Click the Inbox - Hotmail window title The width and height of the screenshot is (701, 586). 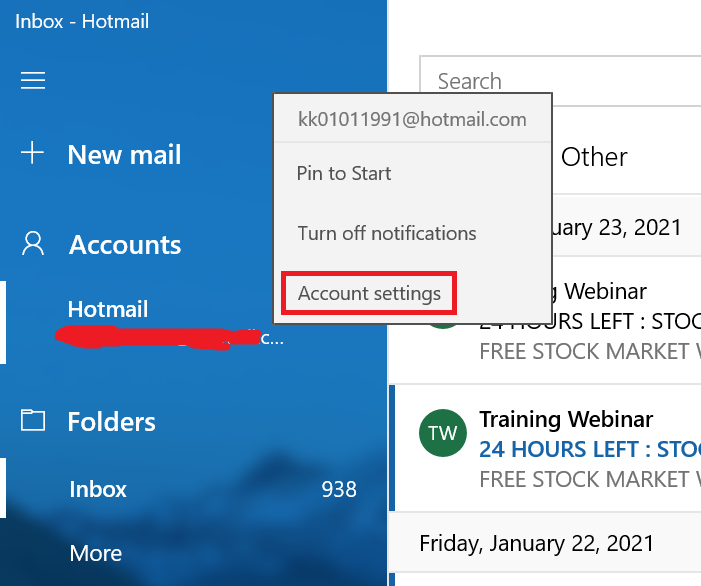(82, 21)
